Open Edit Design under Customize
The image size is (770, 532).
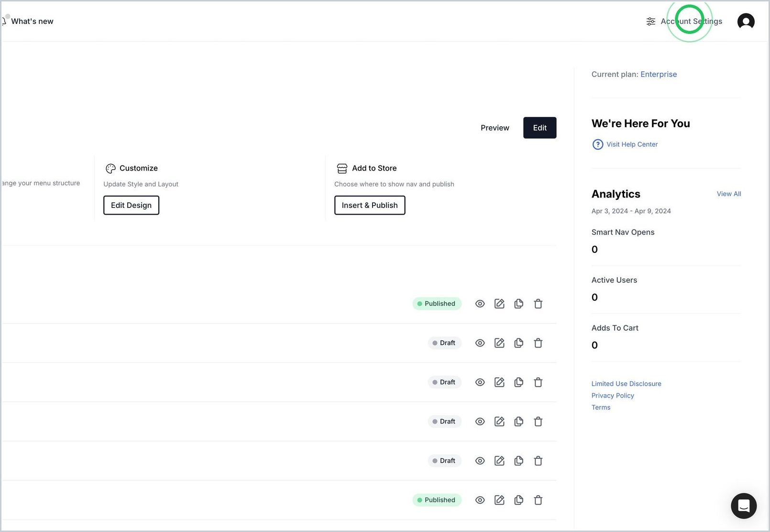tap(131, 205)
